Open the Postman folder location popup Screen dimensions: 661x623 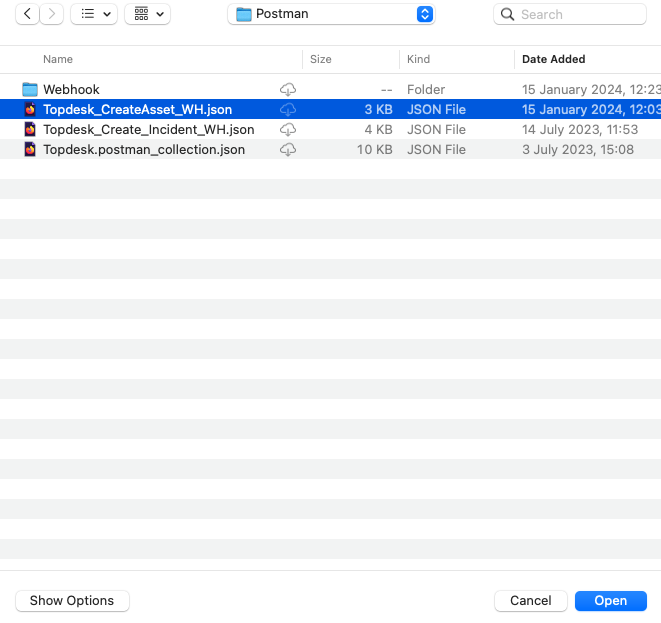pyautogui.click(x=331, y=14)
